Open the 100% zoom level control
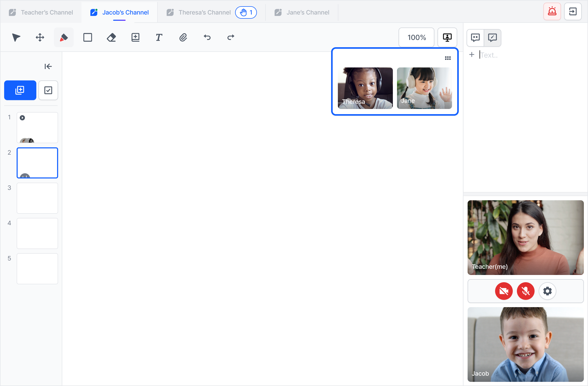This screenshot has height=386, width=588. (416, 37)
